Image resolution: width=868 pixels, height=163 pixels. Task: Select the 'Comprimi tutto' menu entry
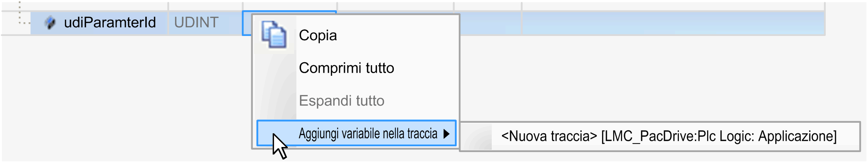tap(346, 68)
